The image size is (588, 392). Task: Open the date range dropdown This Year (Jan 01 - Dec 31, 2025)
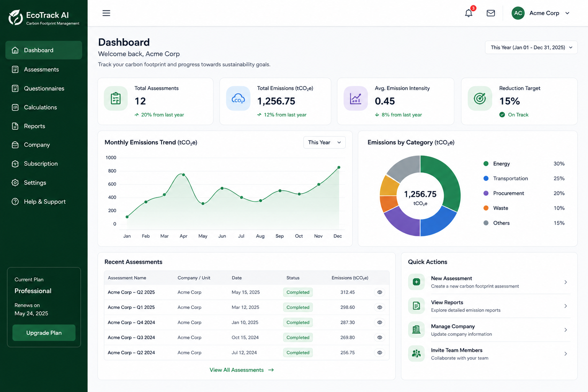[x=531, y=47]
